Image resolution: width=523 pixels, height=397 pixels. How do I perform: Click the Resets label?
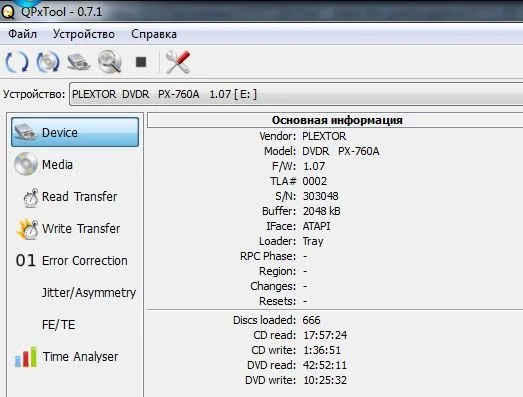[278, 301]
